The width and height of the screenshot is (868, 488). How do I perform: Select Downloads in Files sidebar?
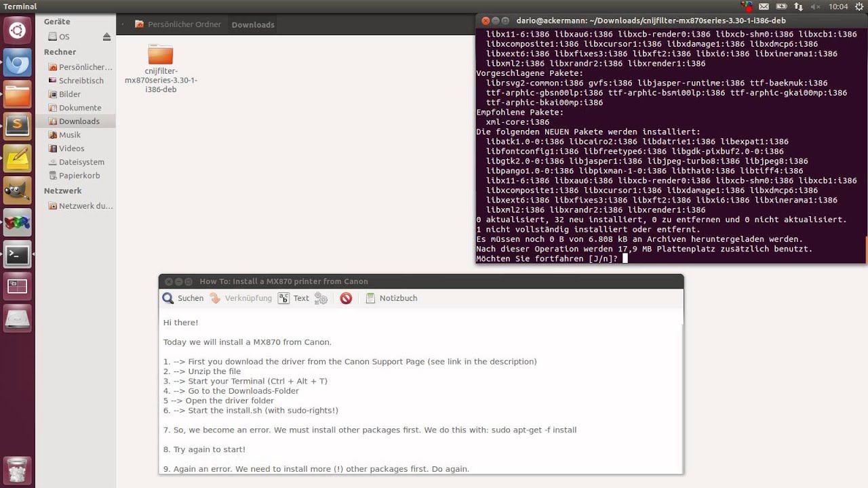click(x=75, y=121)
